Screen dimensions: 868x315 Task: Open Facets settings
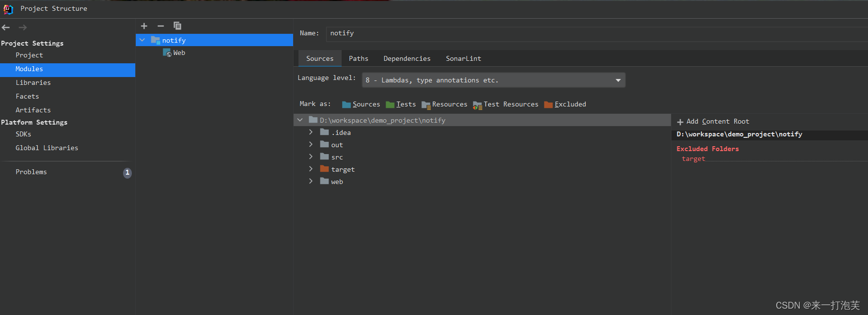tap(68, 97)
